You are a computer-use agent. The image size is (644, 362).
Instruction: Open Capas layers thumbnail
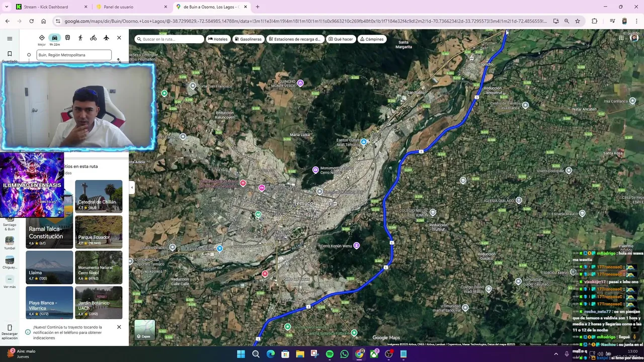pyautogui.click(x=145, y=330)
